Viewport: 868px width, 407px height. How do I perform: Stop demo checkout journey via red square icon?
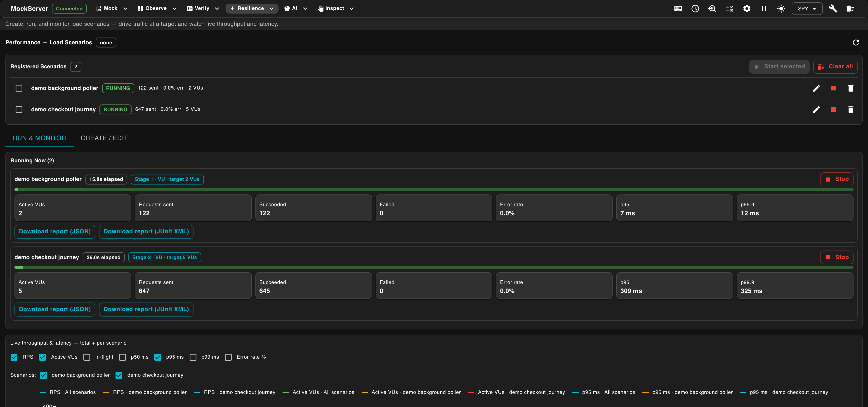tap(833, 109)
